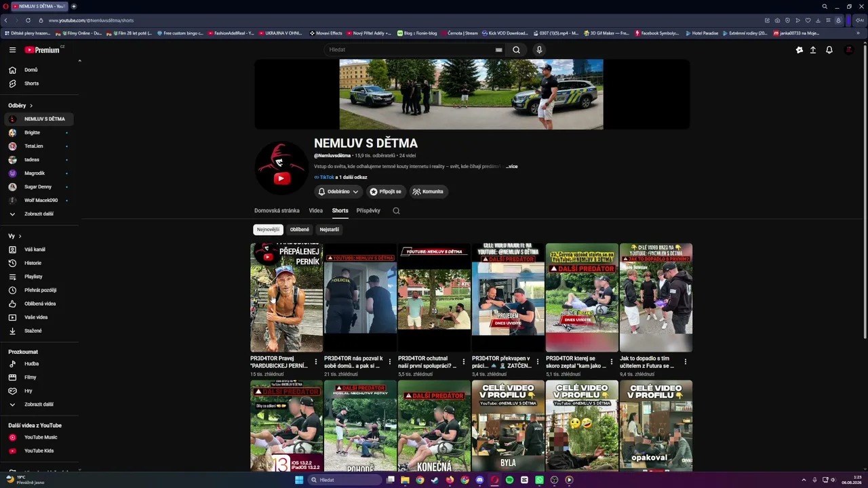
Task: Open options menu for 'Jak to dopadlo' short
Action: pos(686,362)
